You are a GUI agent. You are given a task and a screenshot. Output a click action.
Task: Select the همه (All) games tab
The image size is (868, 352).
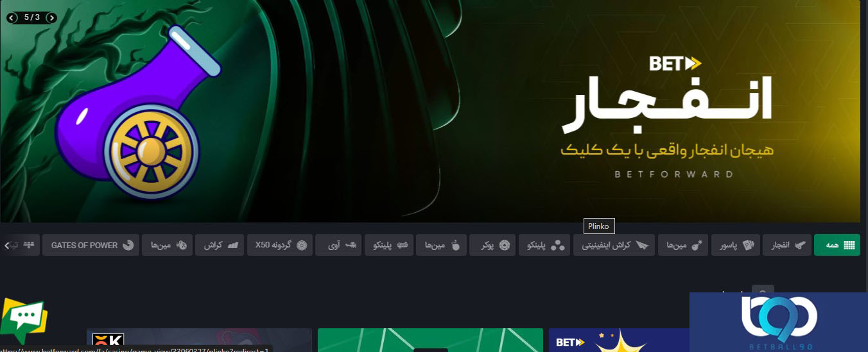tap(837, 245)
